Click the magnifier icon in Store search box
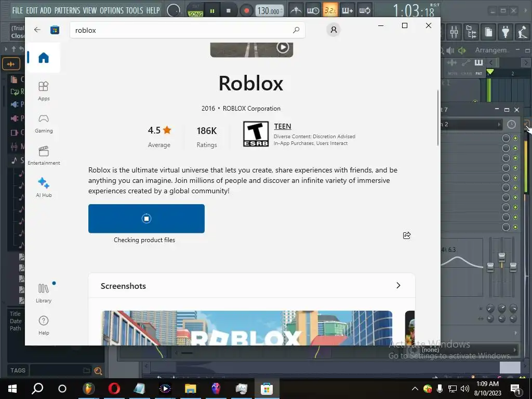 (x=296, y=30)
